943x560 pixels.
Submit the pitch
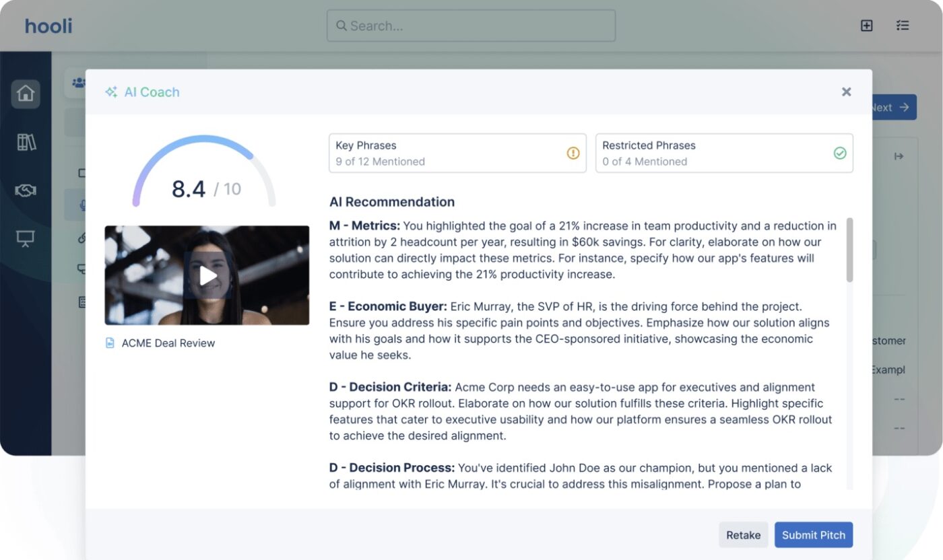tap(813, 535)
